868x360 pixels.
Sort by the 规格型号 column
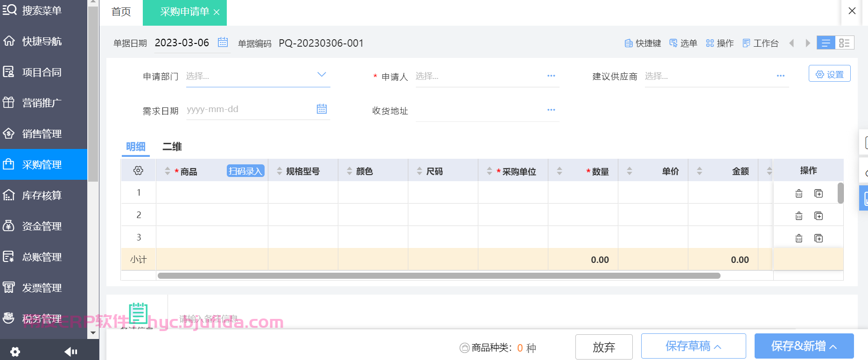[x=280, y=171]
